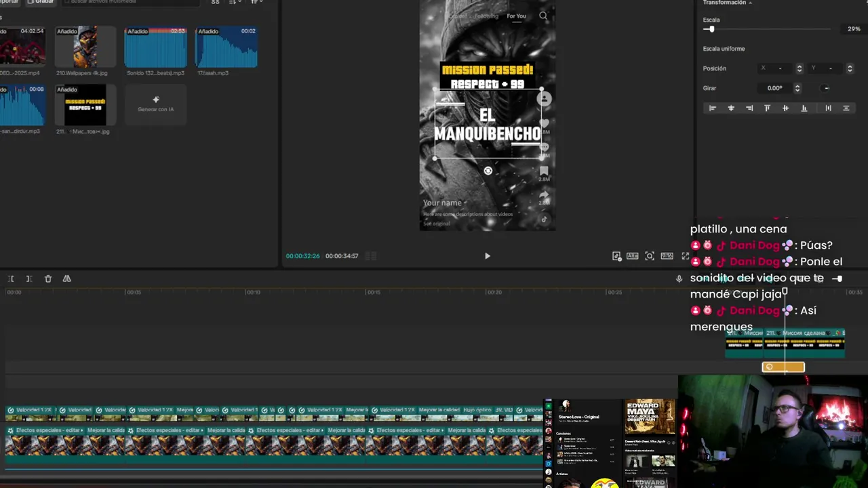Select the 17.faaah.mp3 audio thumbnail

click(x=226, y=47)
